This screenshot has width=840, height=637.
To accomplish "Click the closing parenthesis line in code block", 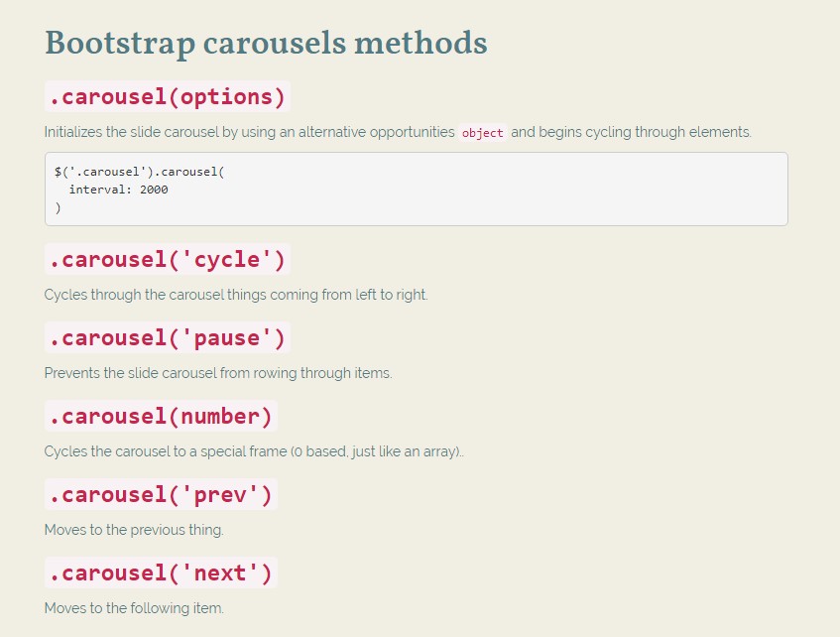I will pos(59,207).
